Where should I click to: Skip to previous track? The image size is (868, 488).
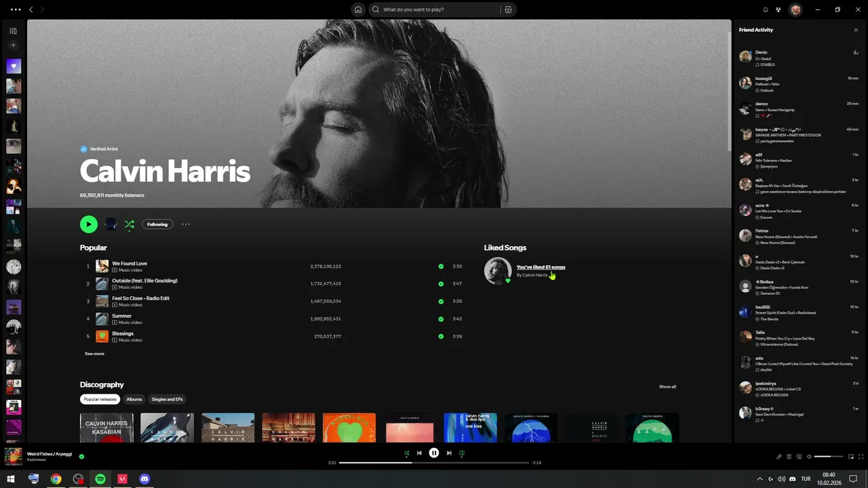(x=419, y=453)
